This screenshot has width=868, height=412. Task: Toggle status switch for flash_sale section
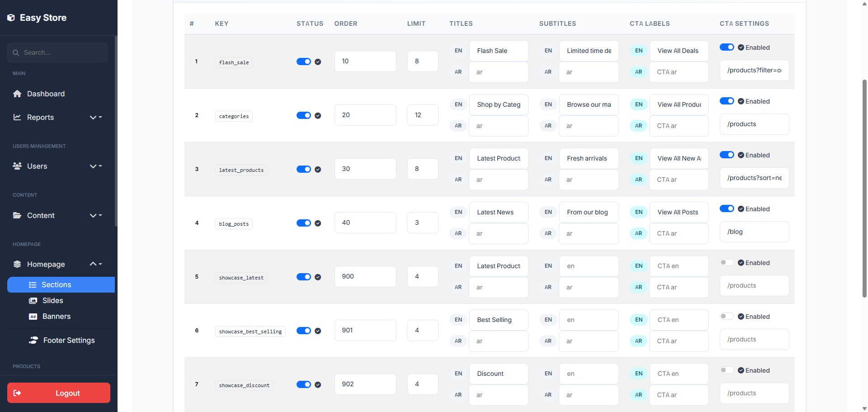tap(303, 62)
